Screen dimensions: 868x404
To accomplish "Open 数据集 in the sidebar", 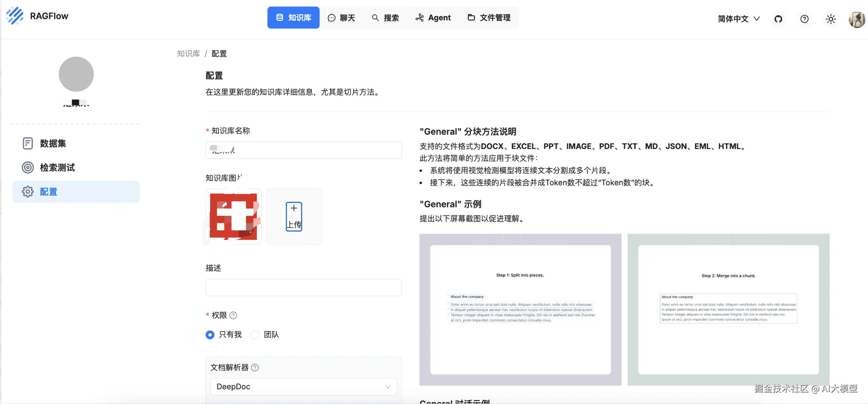I will click(53, 144).
